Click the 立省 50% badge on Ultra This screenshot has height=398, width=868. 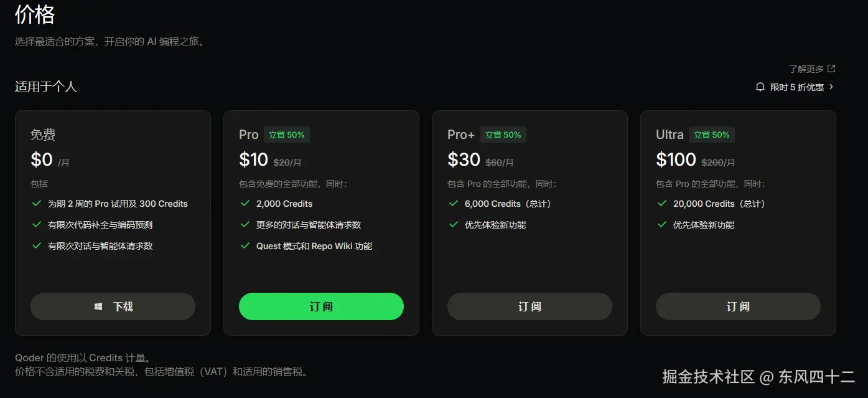coord(712,135)
